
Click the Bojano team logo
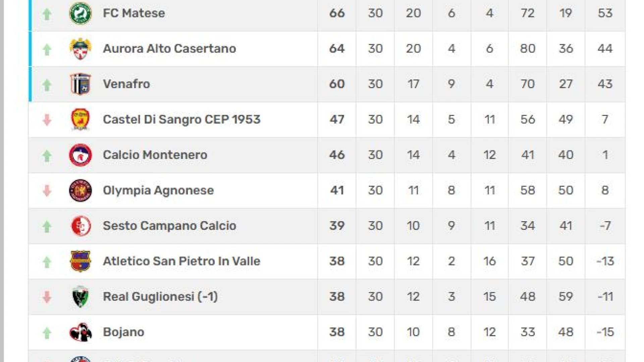[80, 332]
